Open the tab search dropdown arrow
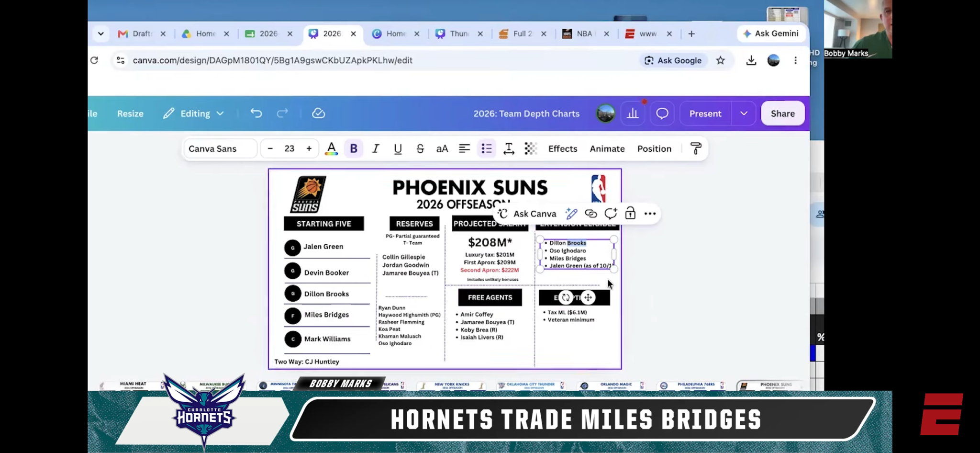980x453 pixels. tap(100, 34)
